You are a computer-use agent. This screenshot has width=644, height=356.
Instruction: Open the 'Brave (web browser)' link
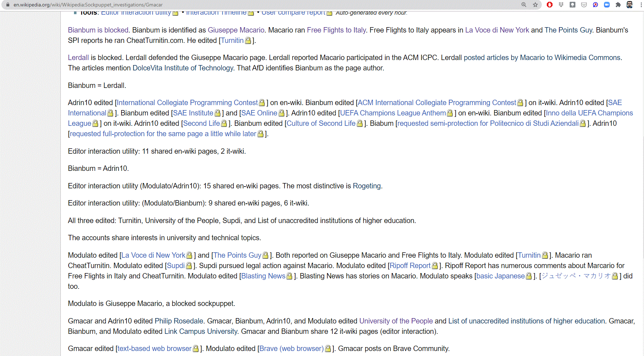292,348
